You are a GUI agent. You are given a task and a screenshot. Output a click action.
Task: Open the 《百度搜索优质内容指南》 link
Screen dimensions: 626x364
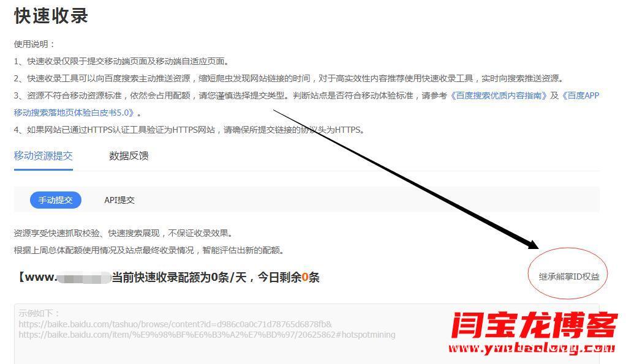pyautogui.click(x=498, y=95)
